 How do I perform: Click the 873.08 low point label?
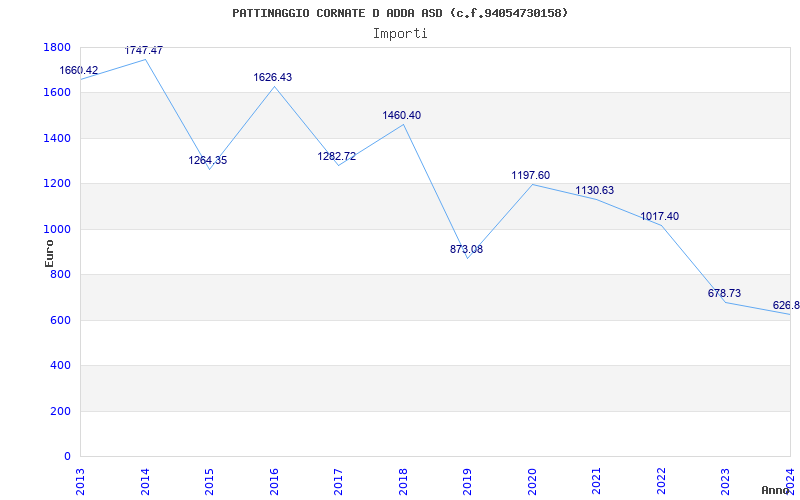tap(466, 250)
